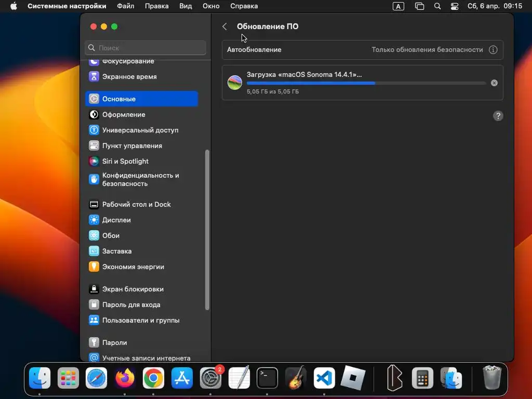Open the Справка menu

click(x=244, y=6)
